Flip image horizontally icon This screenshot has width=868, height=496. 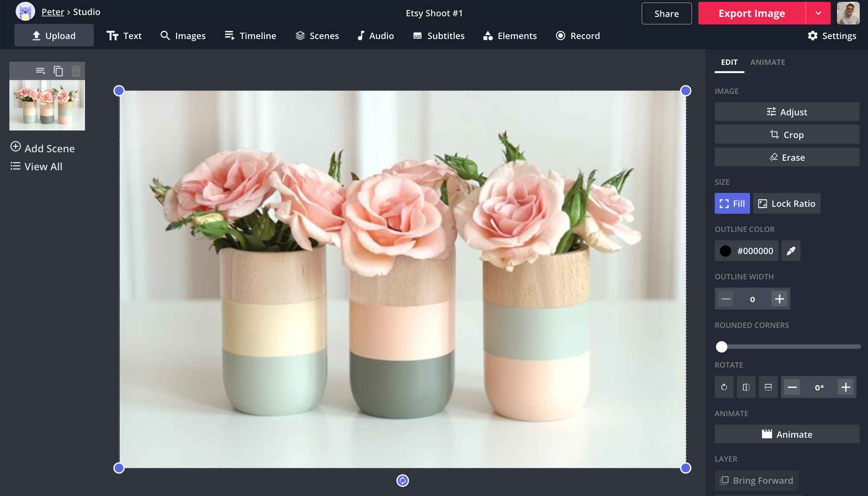pos(746,387)
